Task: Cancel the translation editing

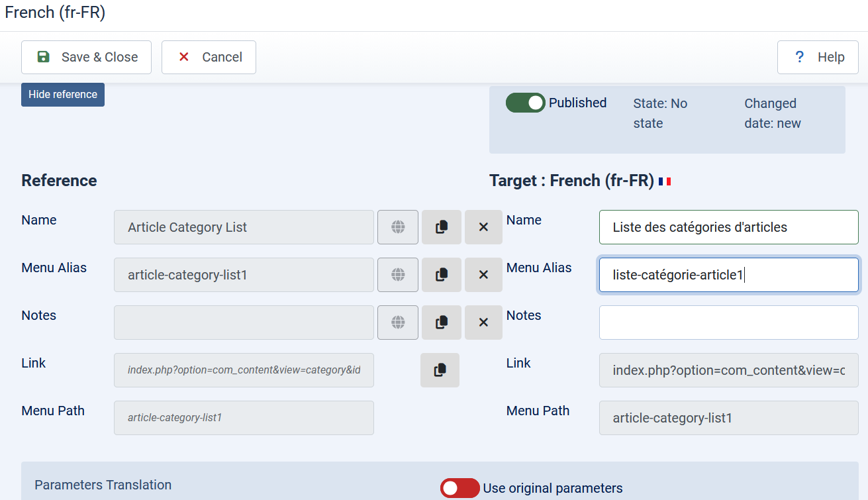Action: (209, 57)
